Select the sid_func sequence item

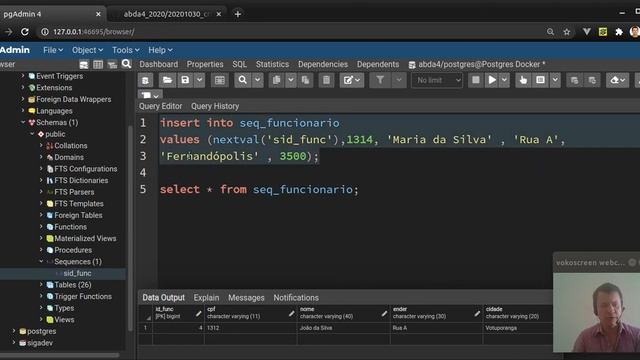point(77,273)
